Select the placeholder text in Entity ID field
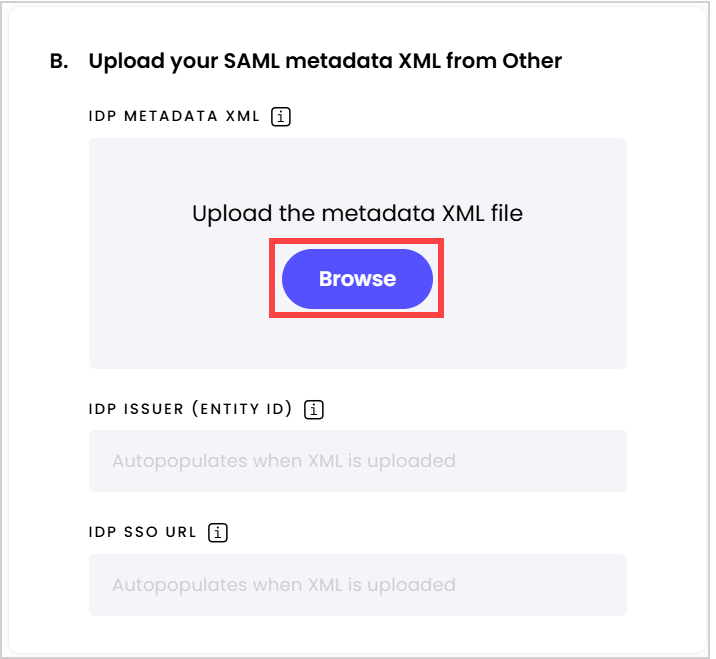Image resolution: width=716 pixels, height=659 pixels. pos(284,461)
